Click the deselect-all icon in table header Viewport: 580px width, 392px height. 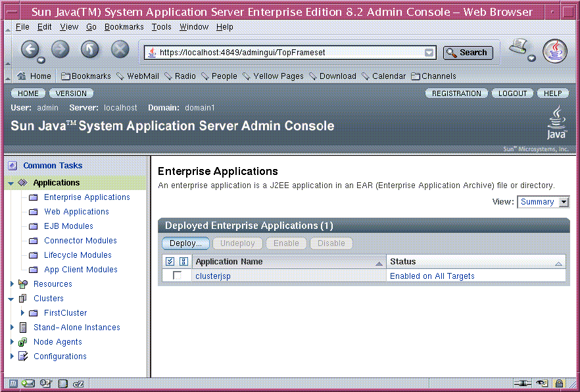184,262
